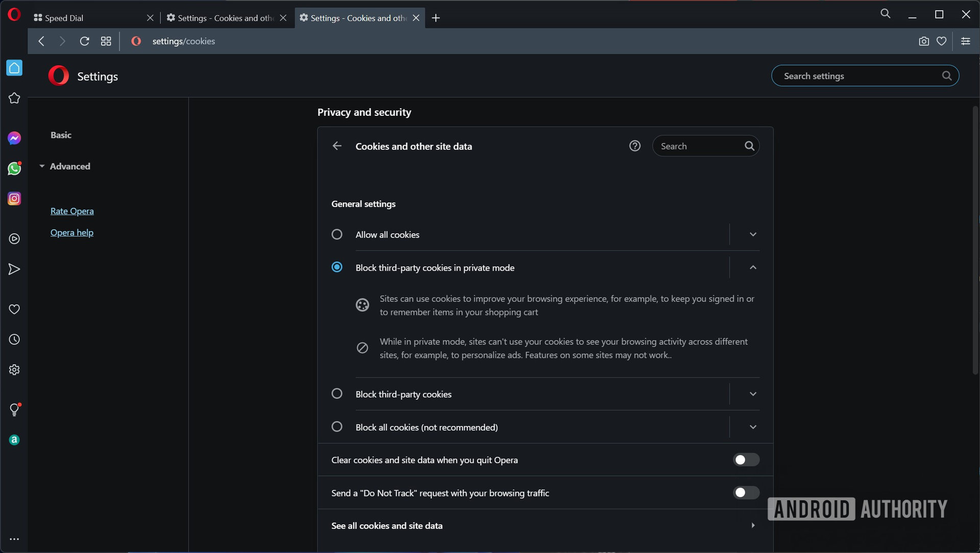Viewport: 980px width, 553px height.
Task: Expand the 'Allow all cookies' section
Action: (x=753, y=234)
